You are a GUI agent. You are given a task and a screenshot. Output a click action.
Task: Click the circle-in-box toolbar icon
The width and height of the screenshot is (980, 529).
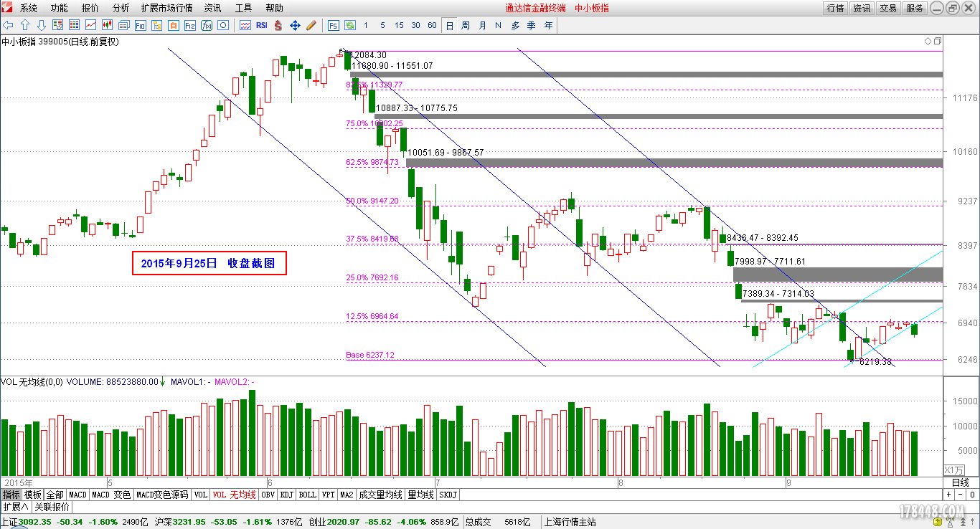coord(223,25)
